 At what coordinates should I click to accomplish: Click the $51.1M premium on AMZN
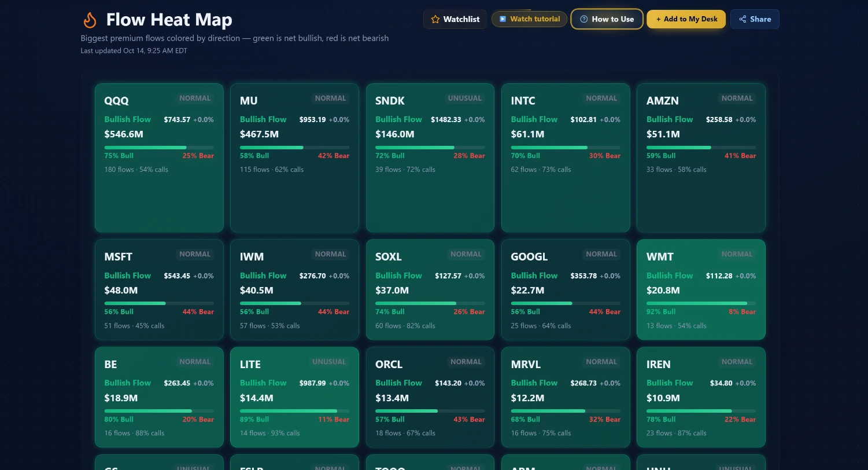(x=663, y=134)
